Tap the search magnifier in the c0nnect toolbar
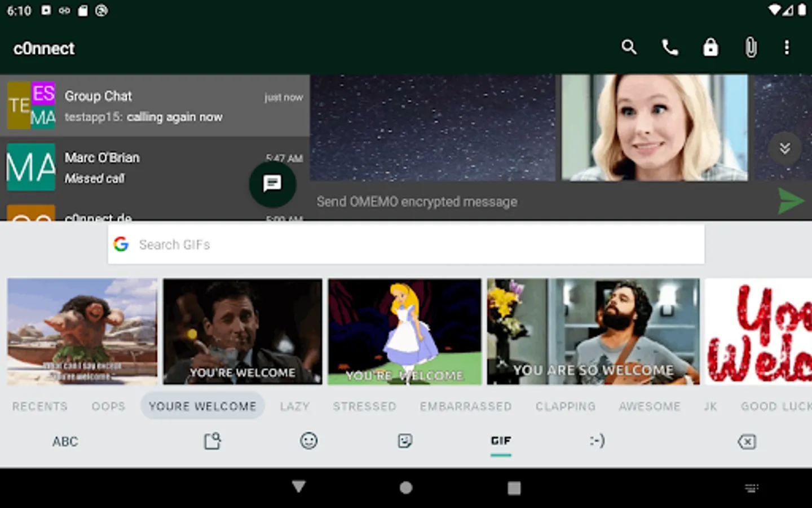812x508 pixels. coord(629,47)
